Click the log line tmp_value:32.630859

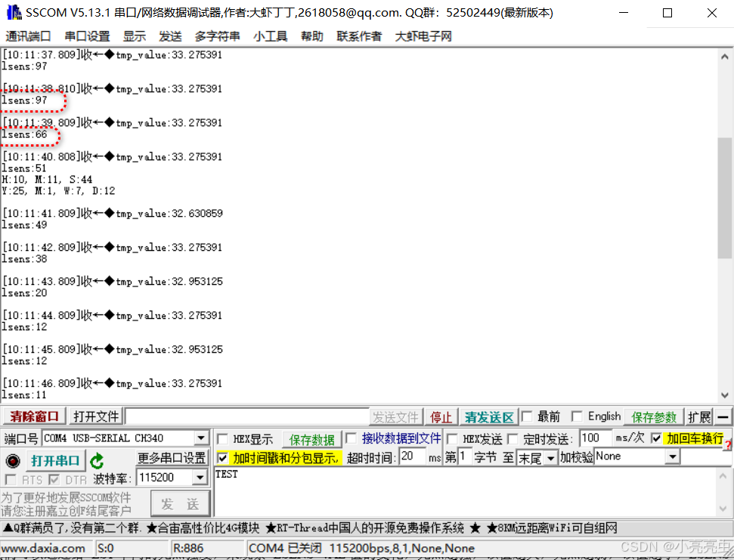(x=169, y=214)
